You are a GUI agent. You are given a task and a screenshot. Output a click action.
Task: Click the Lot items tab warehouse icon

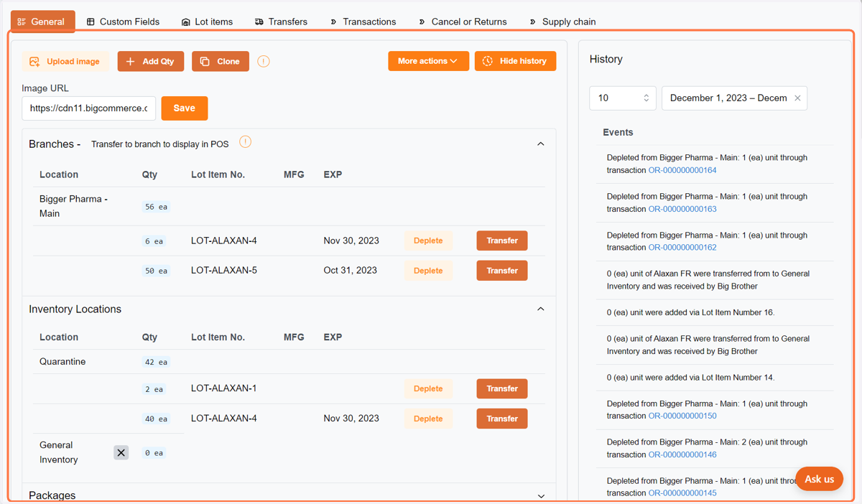186,22
